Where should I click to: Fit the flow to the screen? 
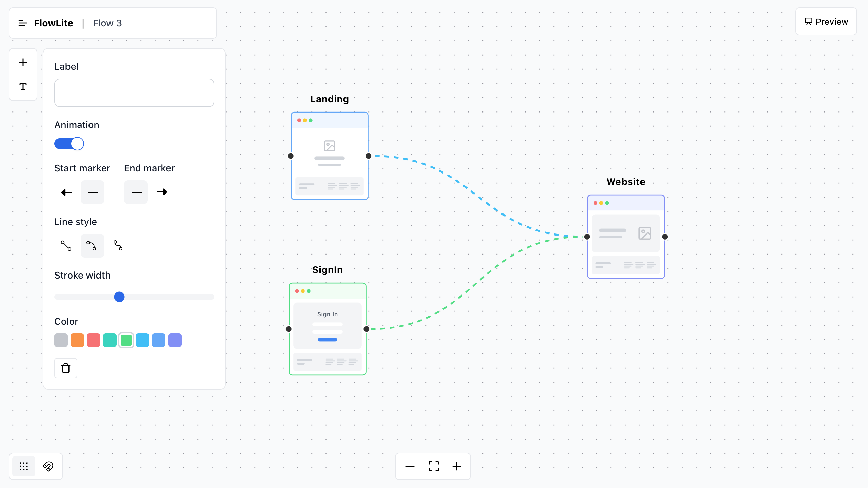pyautogui.click(x=433, y=466)
